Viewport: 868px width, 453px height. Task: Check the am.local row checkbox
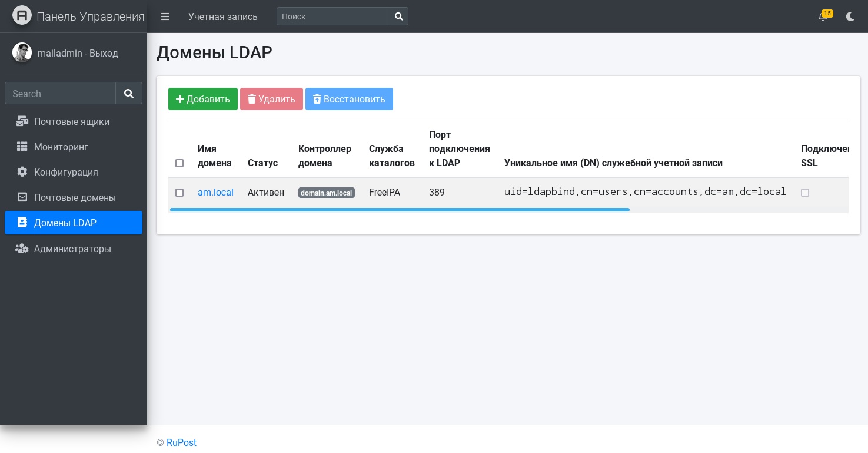click(x=179, y=193)
